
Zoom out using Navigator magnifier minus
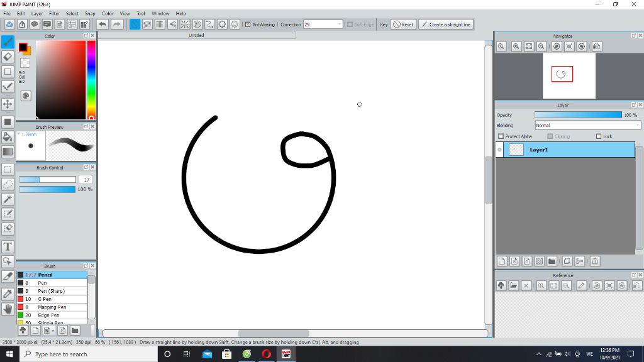point(541,47)
